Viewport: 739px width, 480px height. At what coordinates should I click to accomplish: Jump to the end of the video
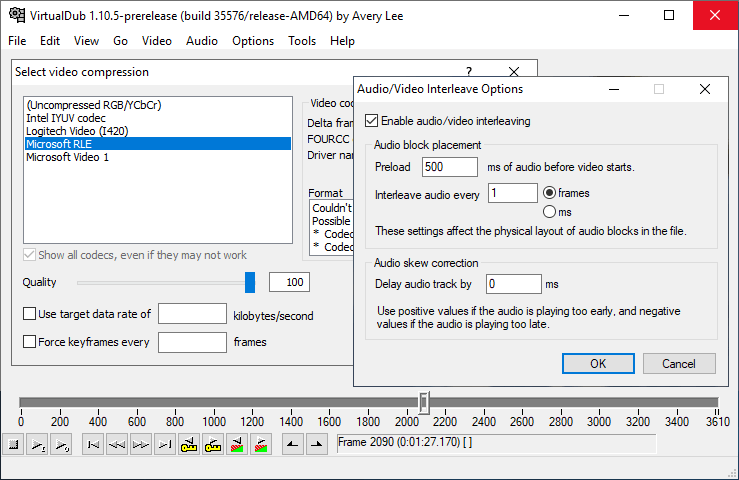click(x=165, y=444)
